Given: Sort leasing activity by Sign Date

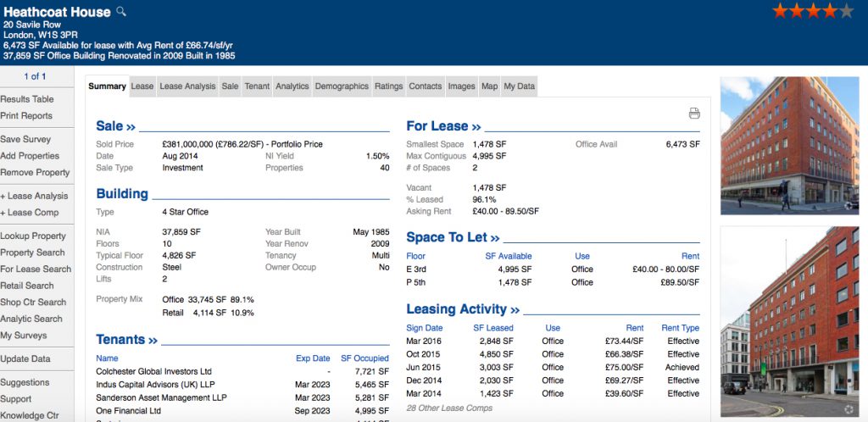Looking at the screenshot, I should [x=424, y=328].
